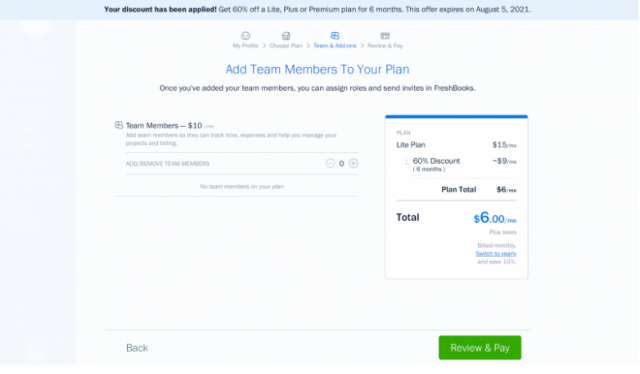Select the Team & Add-ons step label

point(335,46)
